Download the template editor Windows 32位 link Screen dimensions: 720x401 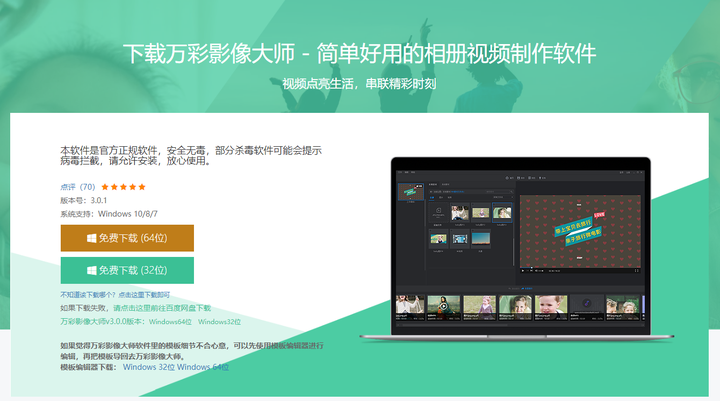pos(149,367)
